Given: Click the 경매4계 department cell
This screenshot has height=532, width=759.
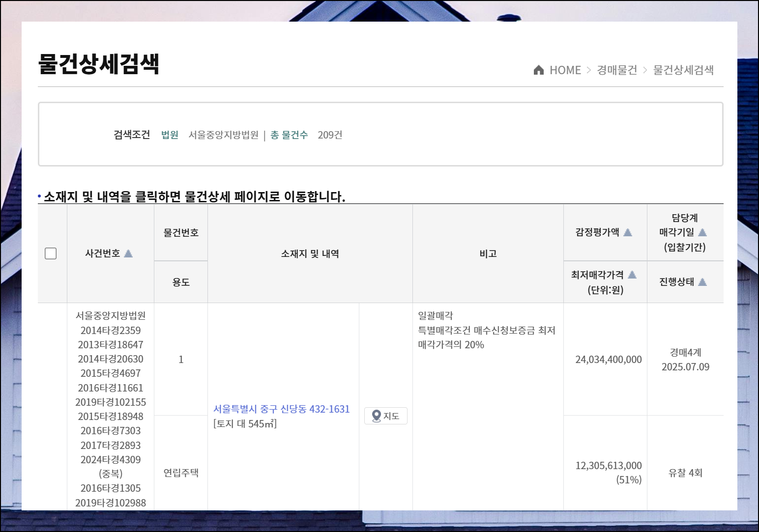Looking at the screenshot, I should [x=685, y=353].
